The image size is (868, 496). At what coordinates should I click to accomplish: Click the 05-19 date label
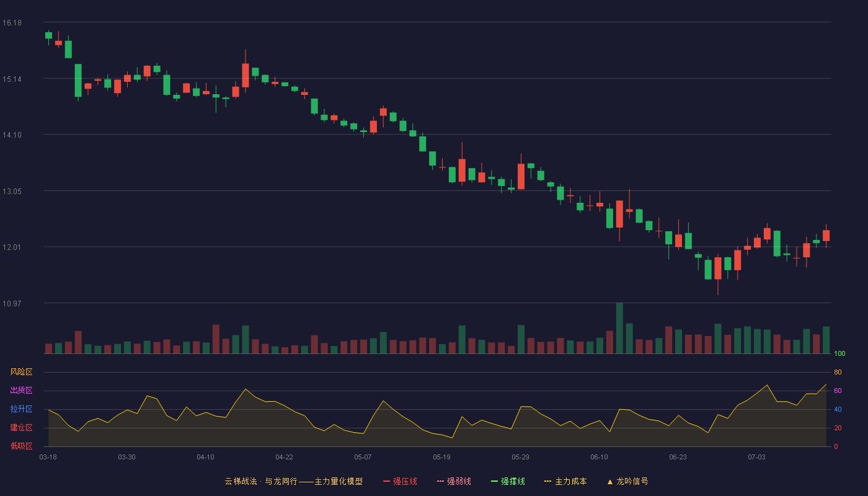click(441, 457)
